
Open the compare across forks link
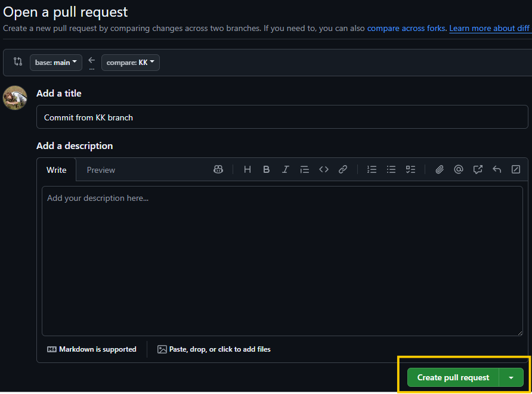pyautogui.click(x=406, y=29)
